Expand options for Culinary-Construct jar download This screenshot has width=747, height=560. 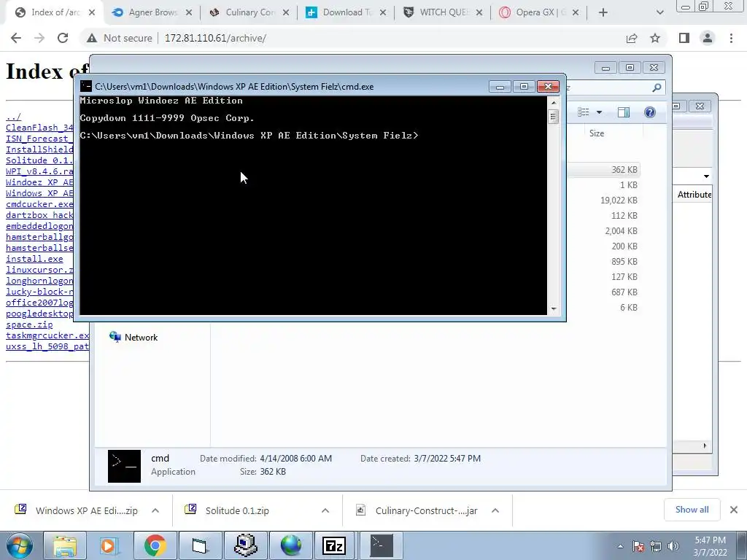tap(495, 510)
